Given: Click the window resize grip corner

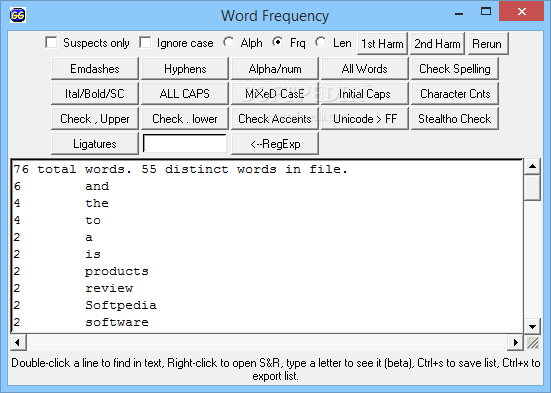Looking at the screenshot, I should point(533,342).
